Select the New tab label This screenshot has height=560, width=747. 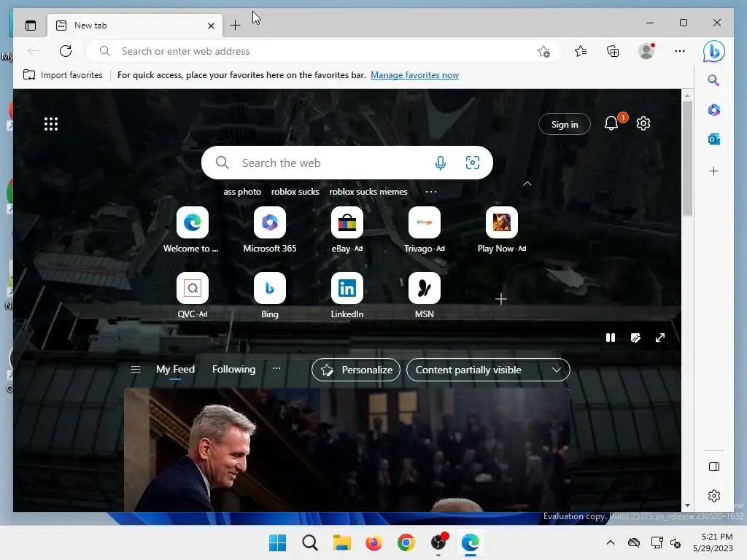90,26
